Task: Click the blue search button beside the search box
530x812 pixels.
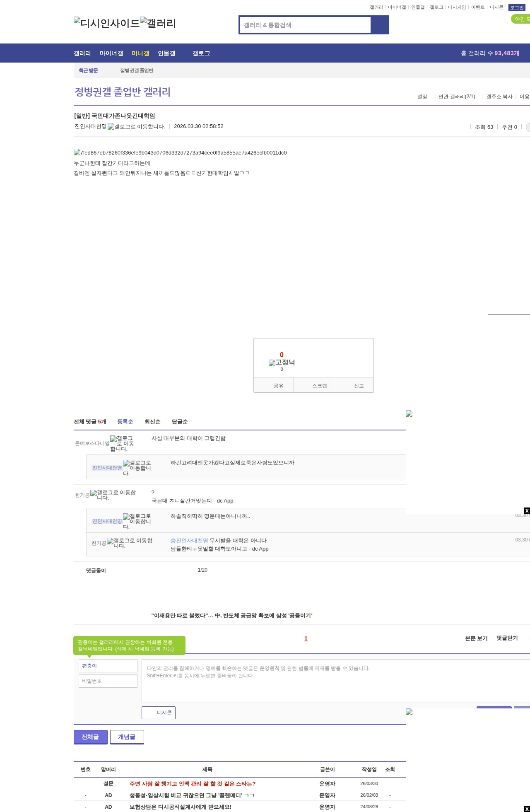Action: 380,25
